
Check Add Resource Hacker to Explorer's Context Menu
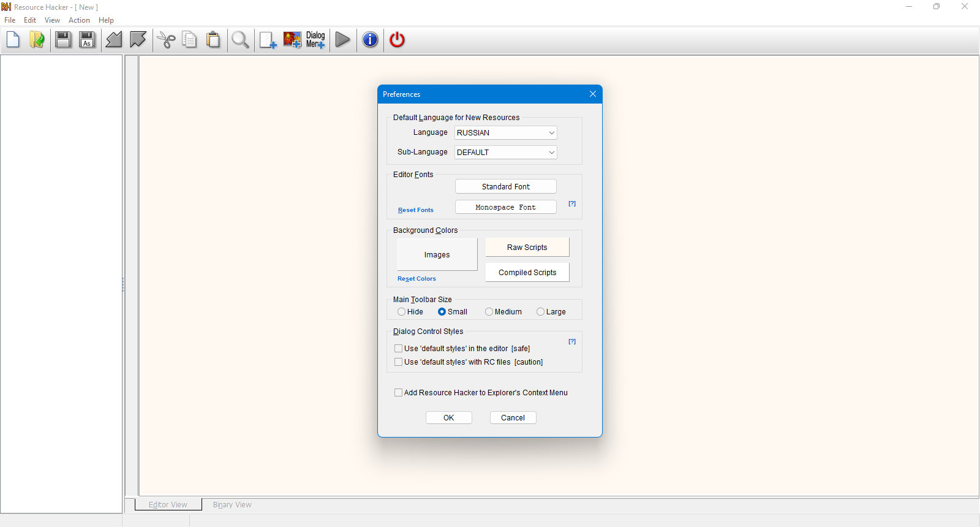[481, 393]
